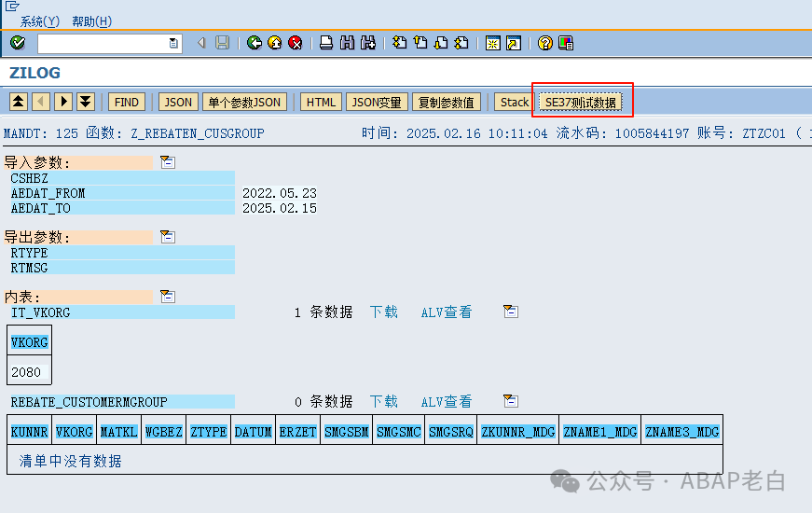Click the JSON变量 button

pos(377,102)
